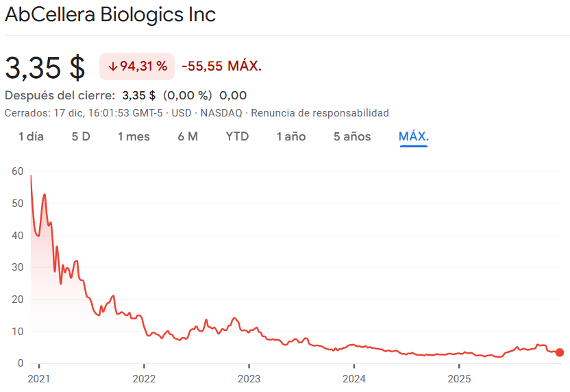Click the 2023 label on the time axis

249,378
